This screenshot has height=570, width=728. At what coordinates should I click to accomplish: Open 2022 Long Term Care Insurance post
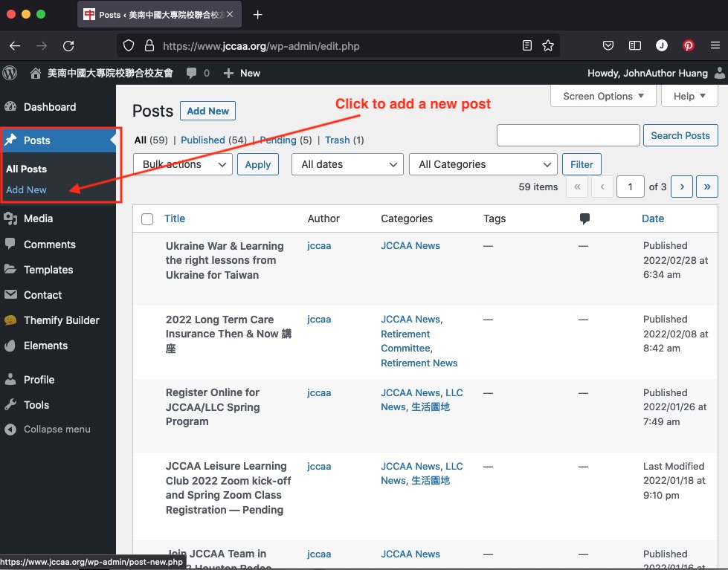pyautogui.click(x=228, y=334)
